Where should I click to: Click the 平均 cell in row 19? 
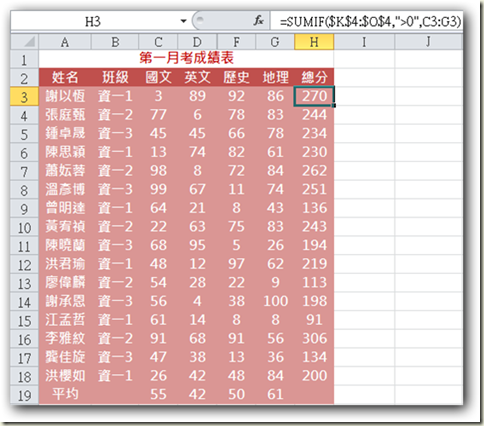(x=65, y=395)
